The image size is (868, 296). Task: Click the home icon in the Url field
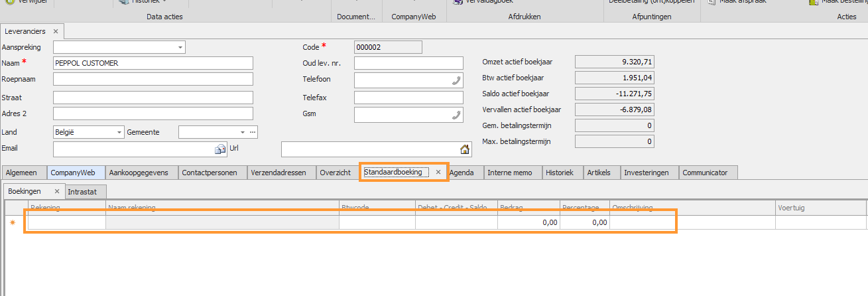(465, 149)
